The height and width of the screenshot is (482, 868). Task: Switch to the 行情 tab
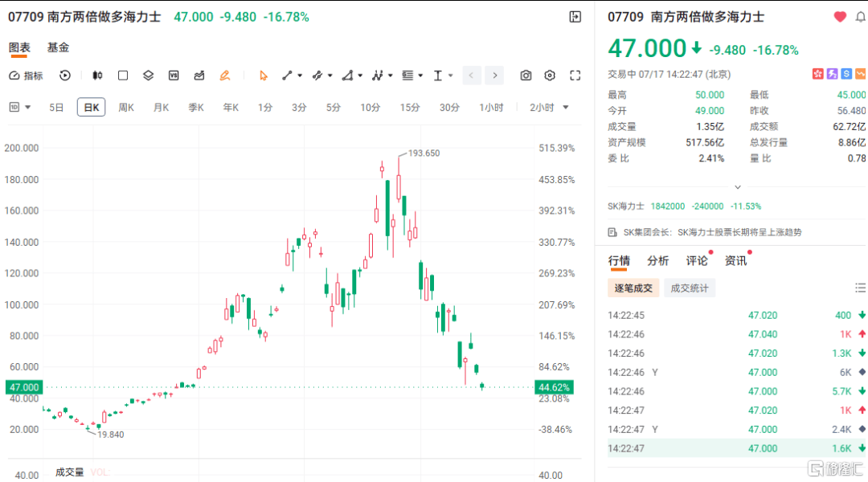(x=619, y=260)
